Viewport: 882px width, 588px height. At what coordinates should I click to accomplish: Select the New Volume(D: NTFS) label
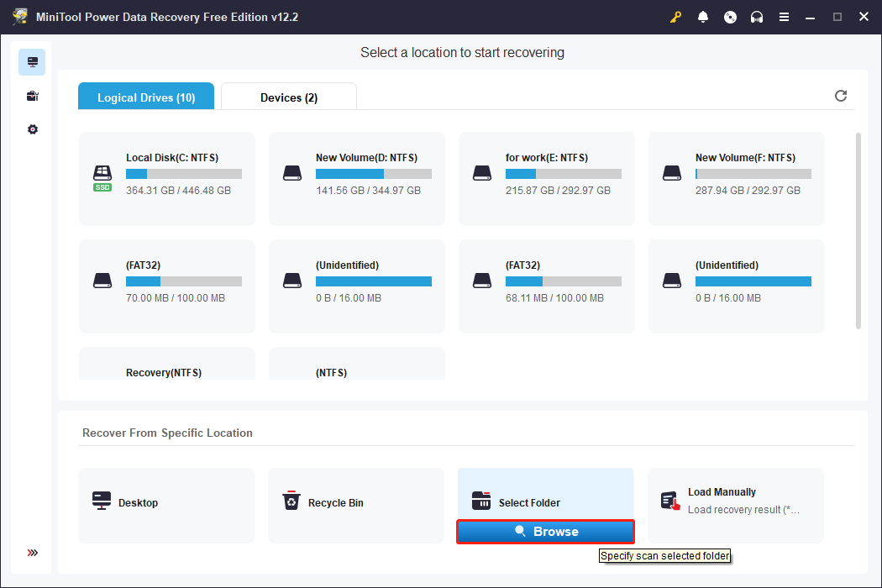pyautogui.click(x=367, y=158)
